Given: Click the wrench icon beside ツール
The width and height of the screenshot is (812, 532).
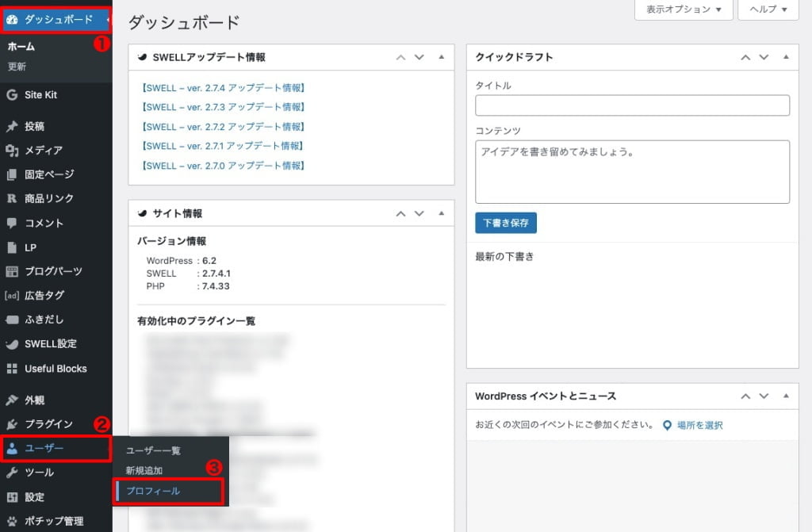Looking at the screenshot, I should (12, 473).
